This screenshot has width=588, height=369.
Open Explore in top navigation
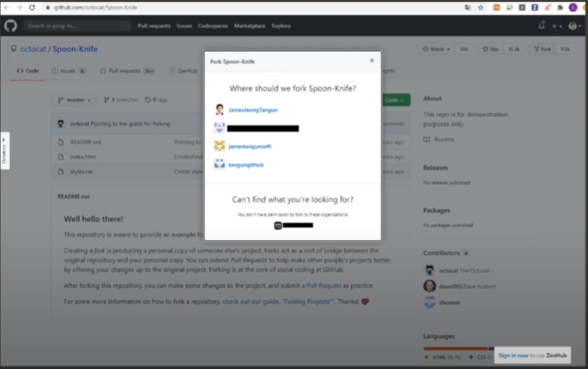click(281, 26)
